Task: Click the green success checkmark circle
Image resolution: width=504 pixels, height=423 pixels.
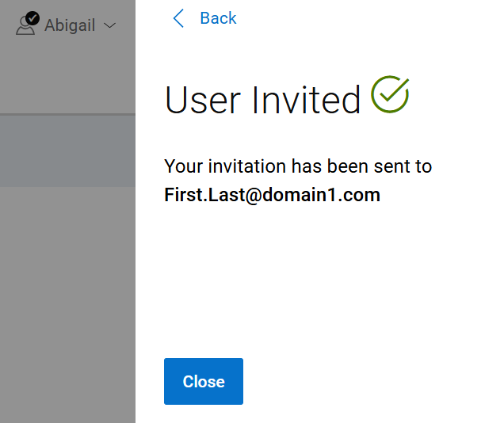Action: click(x=390, y=94)
